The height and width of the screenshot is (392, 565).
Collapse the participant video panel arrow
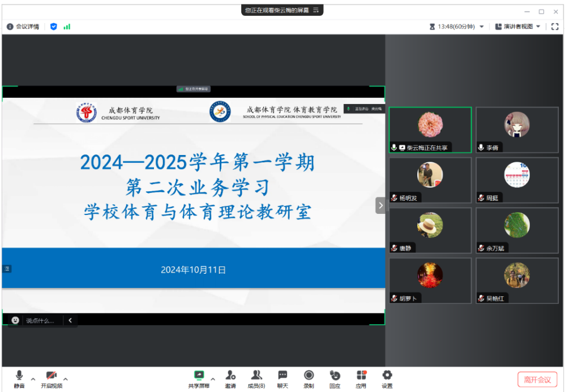380,205
